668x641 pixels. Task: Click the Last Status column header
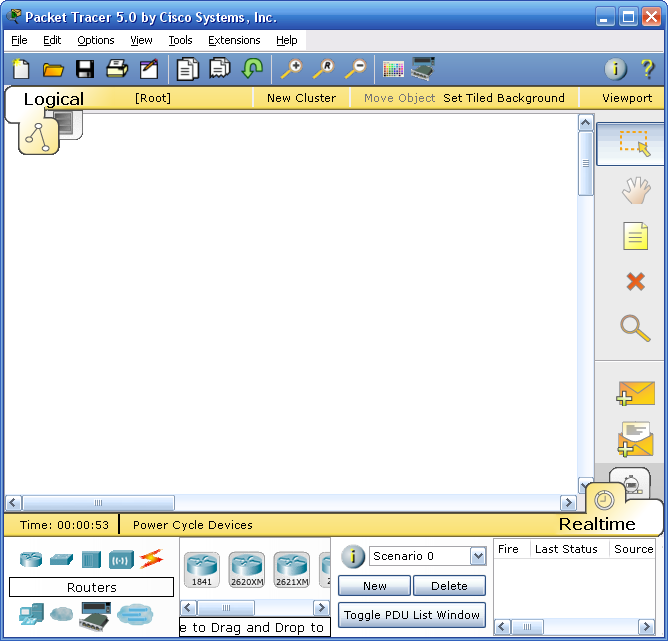click(x=566, y=549)
